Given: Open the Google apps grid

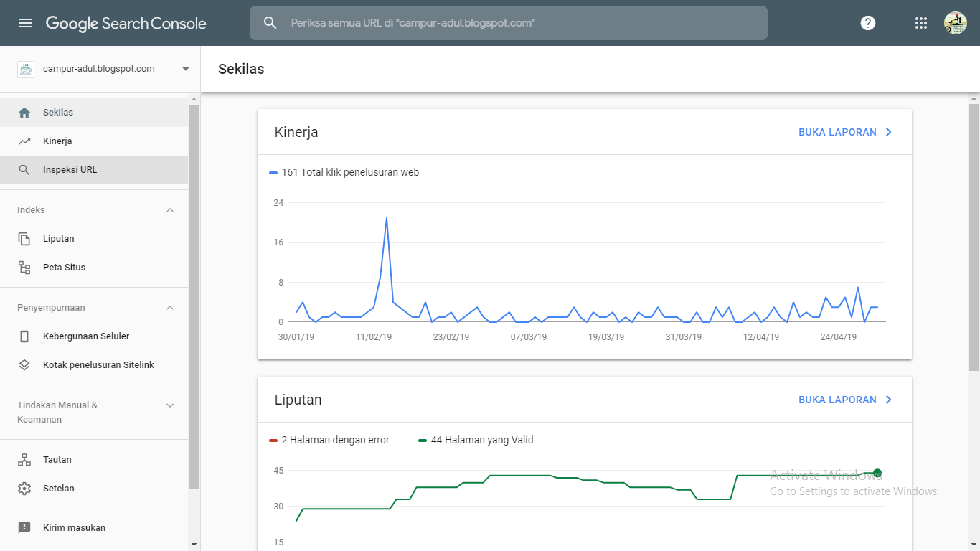Looking at the screenshot, I should 921,23.
